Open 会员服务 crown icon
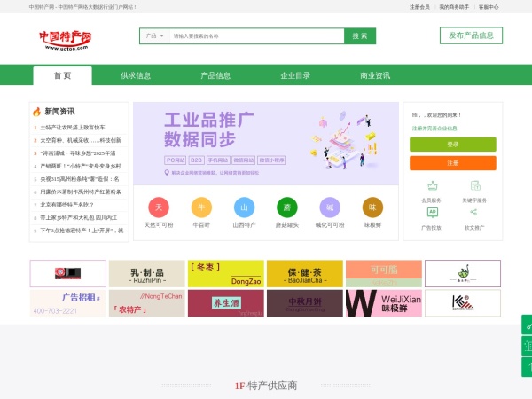 [x=432, y=186]
